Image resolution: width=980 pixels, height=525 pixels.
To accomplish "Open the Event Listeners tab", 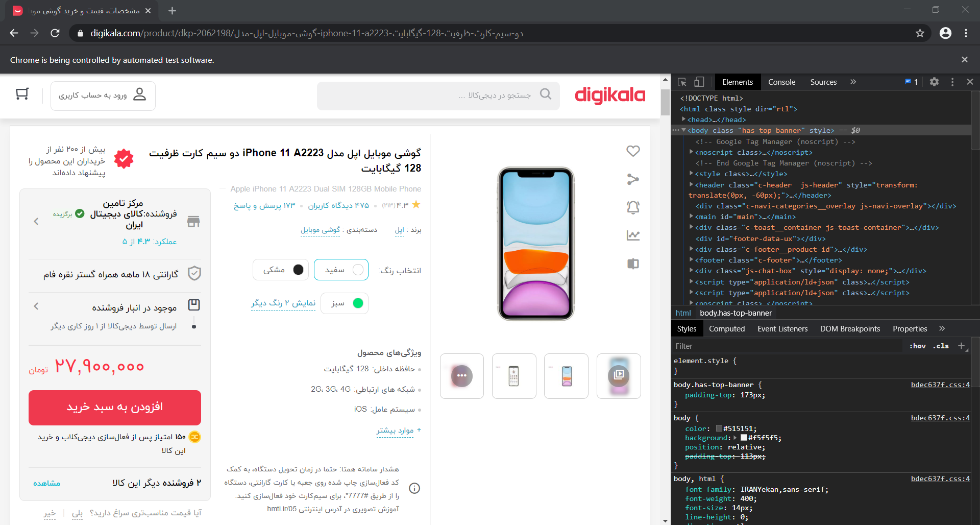I will (x=782, y=329).
